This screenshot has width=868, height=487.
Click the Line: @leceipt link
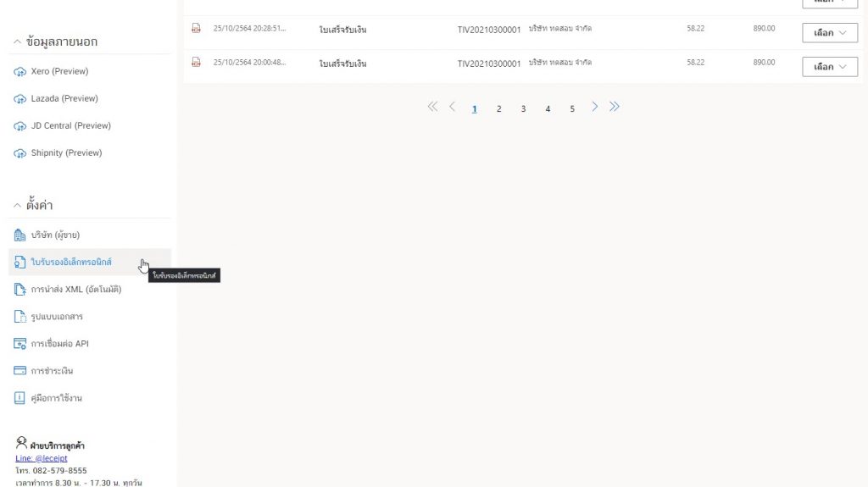click(x=42, y=458)
